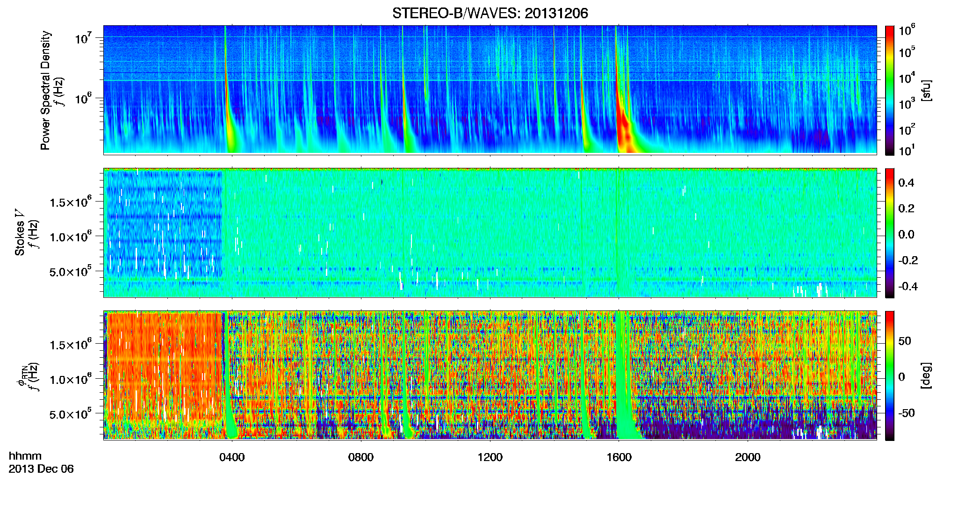This screenshot has width=980, height=505.
Task: Click the 10^7 frequency tick in top panel
Action: pos(83,38)
